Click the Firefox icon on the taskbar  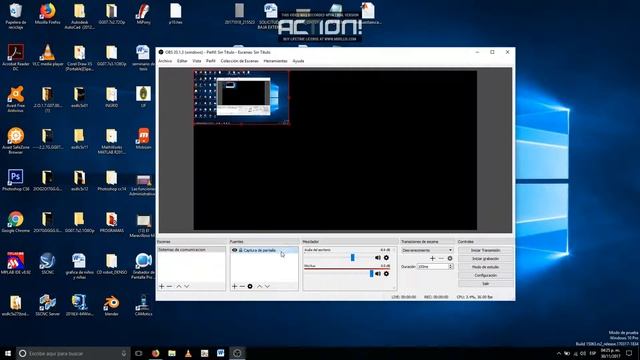pyautogui.click(x=156, y=353)
